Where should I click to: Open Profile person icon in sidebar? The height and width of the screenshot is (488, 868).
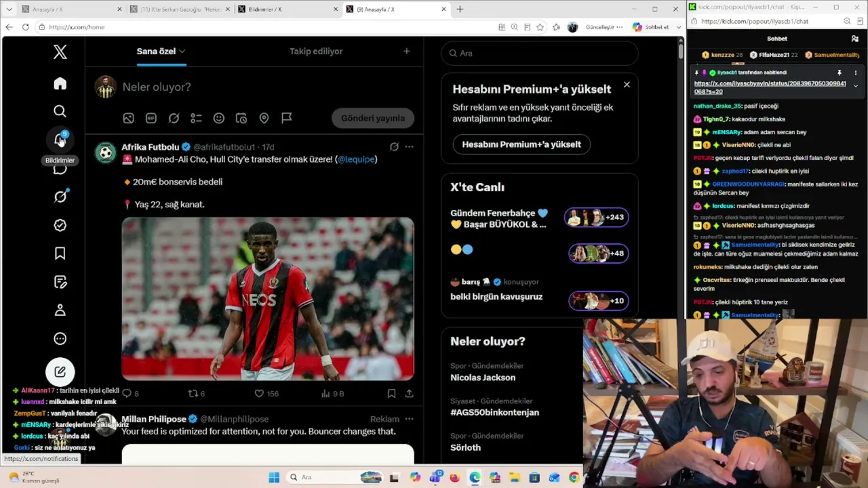60,310
